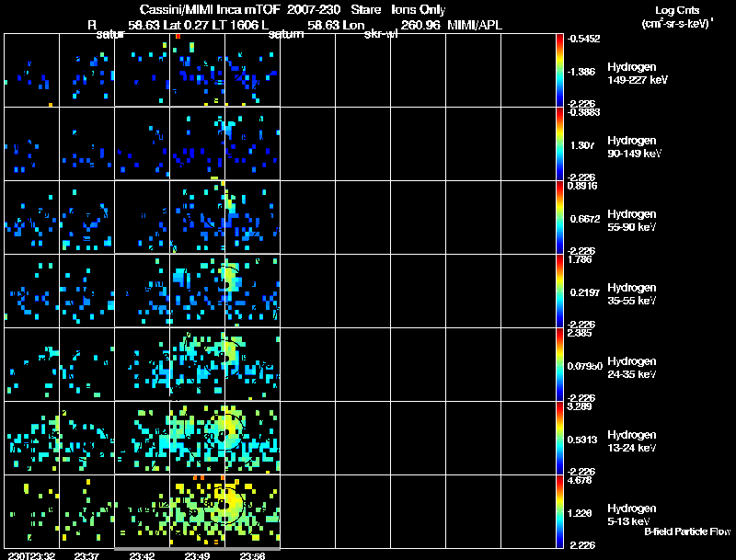Click the scale value '1.307'
This screenshot has width=736, height=560.
click(582, 145)
